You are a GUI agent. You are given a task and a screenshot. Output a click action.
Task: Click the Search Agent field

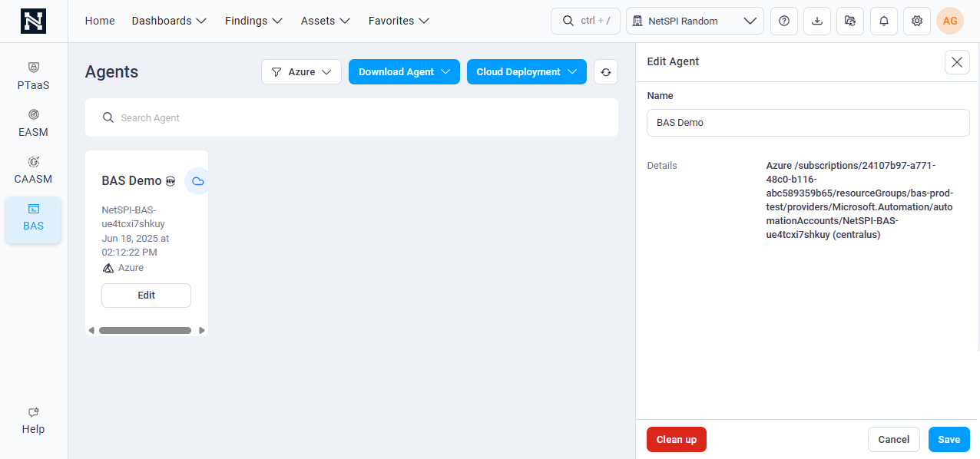point(352,117)
